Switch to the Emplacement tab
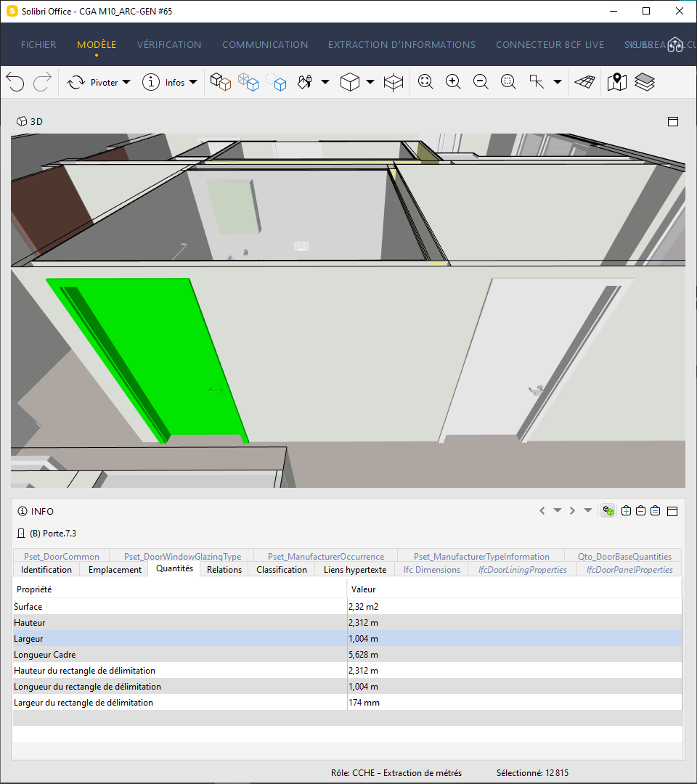 115,570
